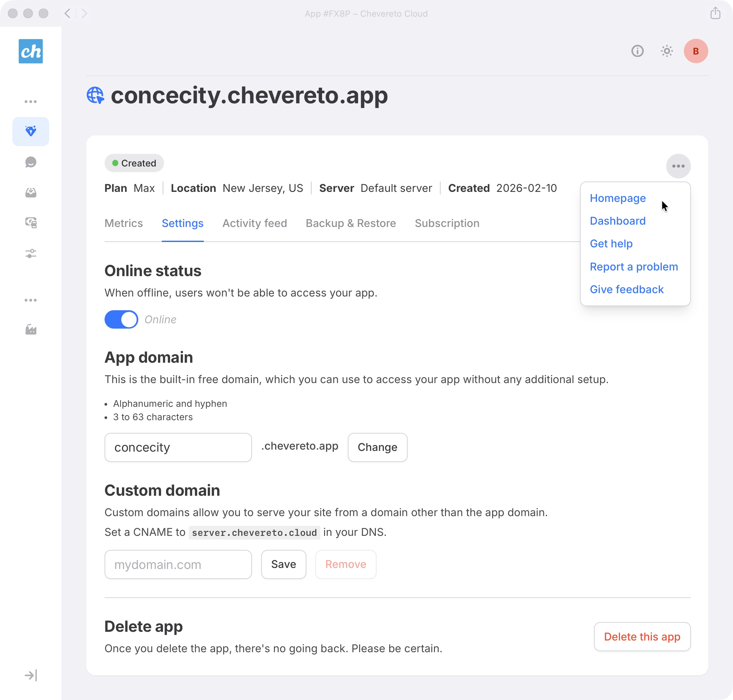Screen dimensions: 733x700
Task: Click the Created 2026-02-10 date text
Action: tap(502, 188)
